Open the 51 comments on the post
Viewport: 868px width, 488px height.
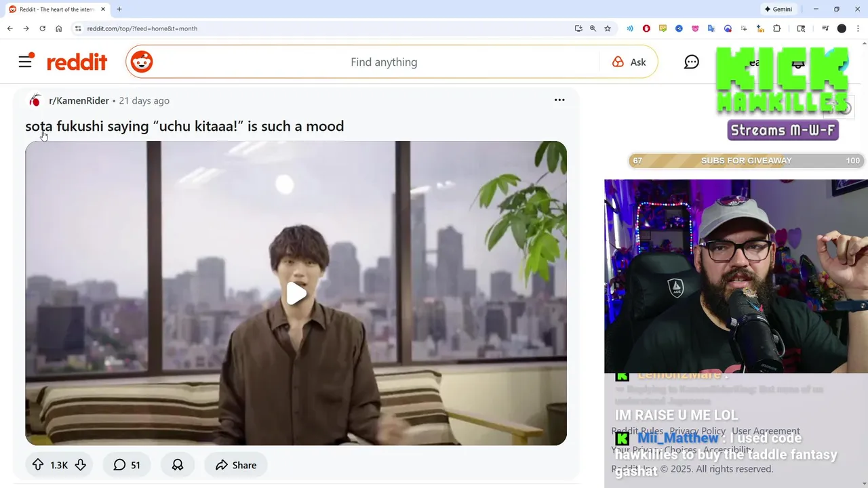click(127, 465)
